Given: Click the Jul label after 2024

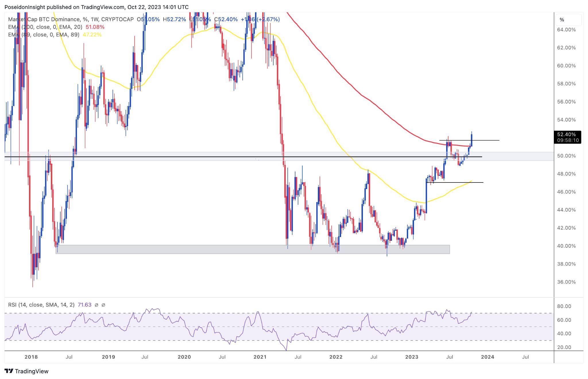Looking at the screenshot, I should (x=525, y=357).
